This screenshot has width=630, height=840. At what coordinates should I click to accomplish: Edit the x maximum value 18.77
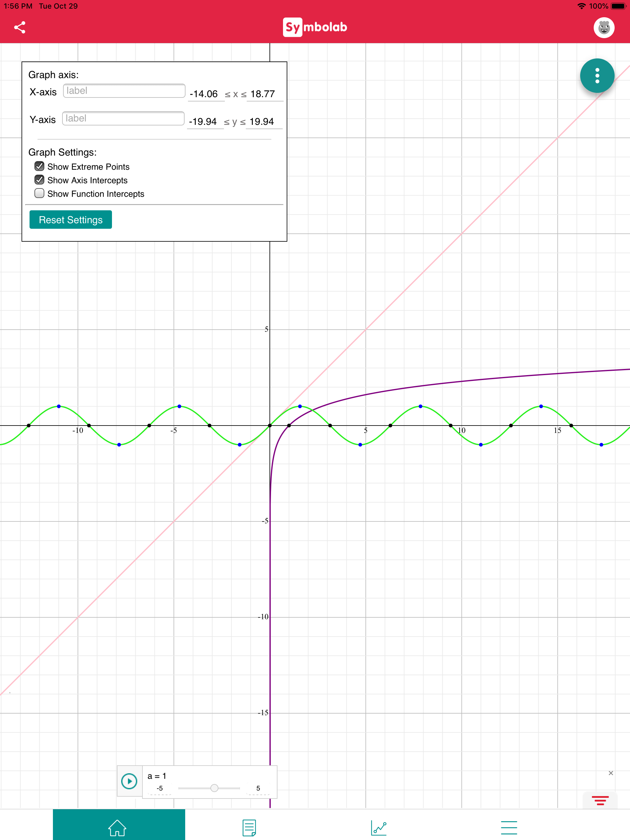click(265, 94)
